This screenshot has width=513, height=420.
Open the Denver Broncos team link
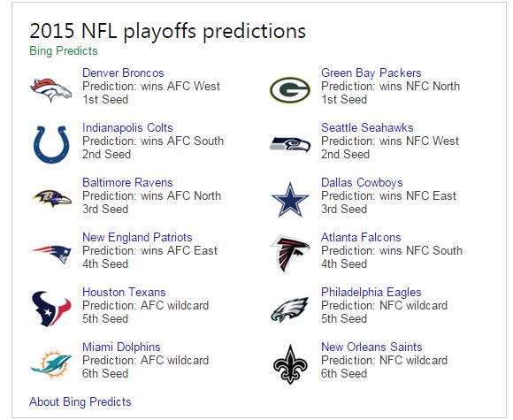123,73
